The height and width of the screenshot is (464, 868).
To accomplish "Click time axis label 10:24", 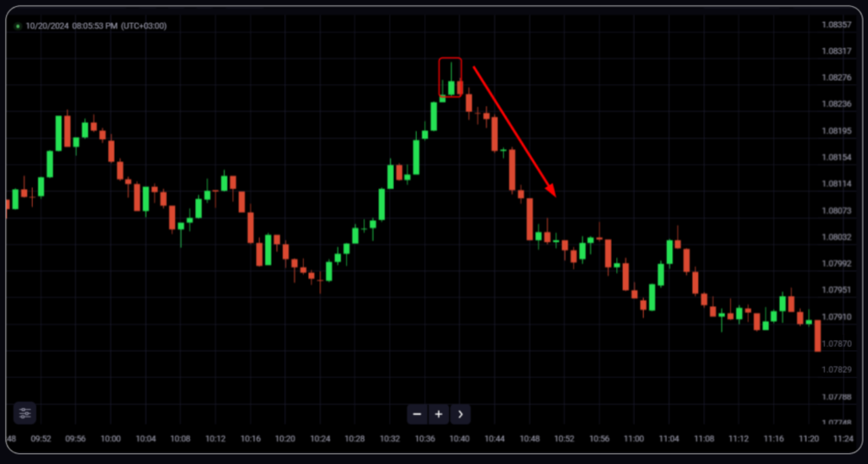I will click(x=320, y=439).
